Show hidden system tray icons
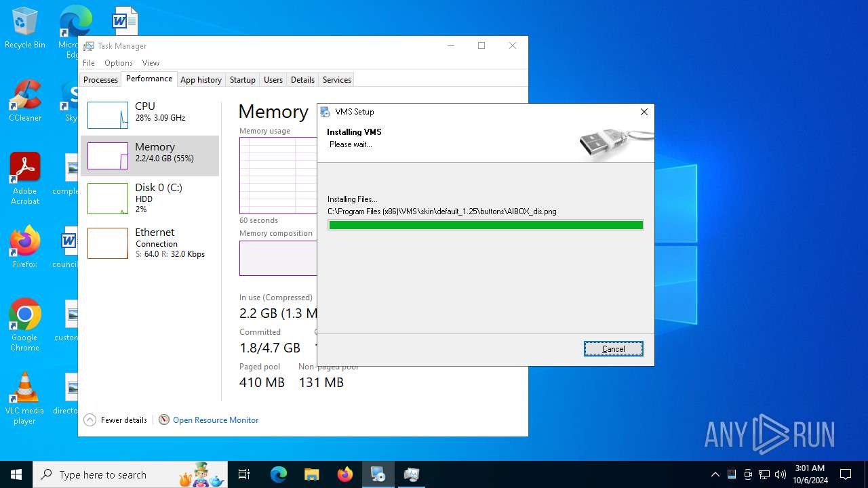The width and height of the screenshot is (868, 488). (x=715, y=474)
